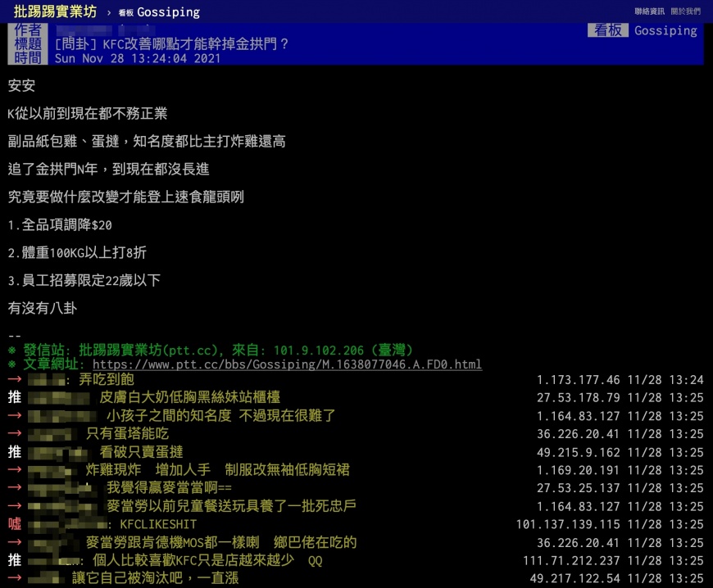Go to the 看板 Gossiping breadcrumb link
This screenshot has width=713, height=588.
159,12
